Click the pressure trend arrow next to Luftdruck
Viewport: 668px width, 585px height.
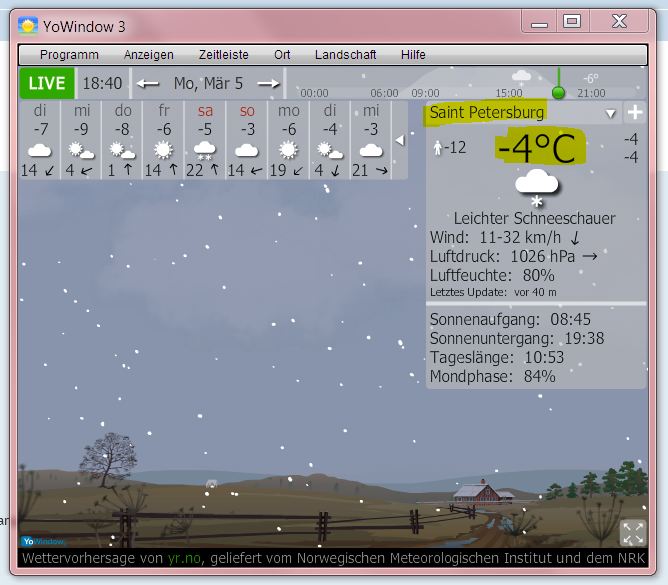590,256
